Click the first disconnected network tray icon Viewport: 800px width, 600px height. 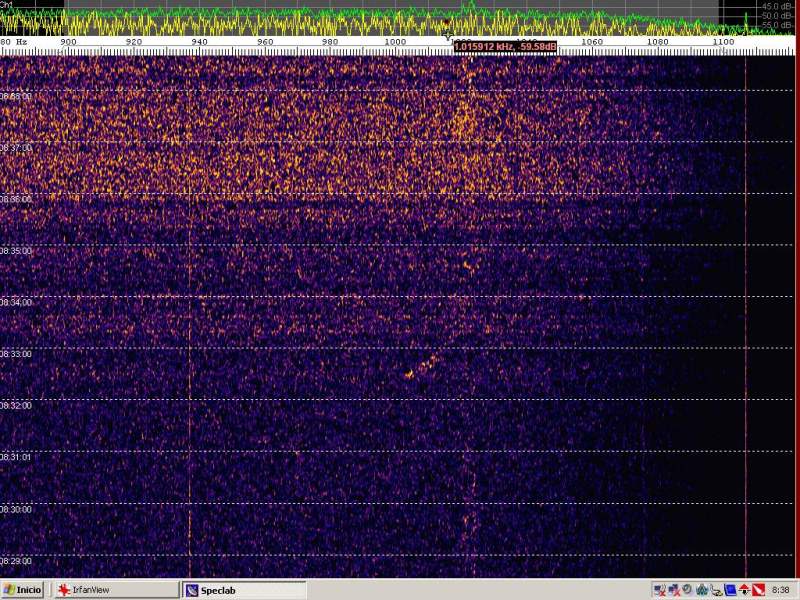click(660, 590)
